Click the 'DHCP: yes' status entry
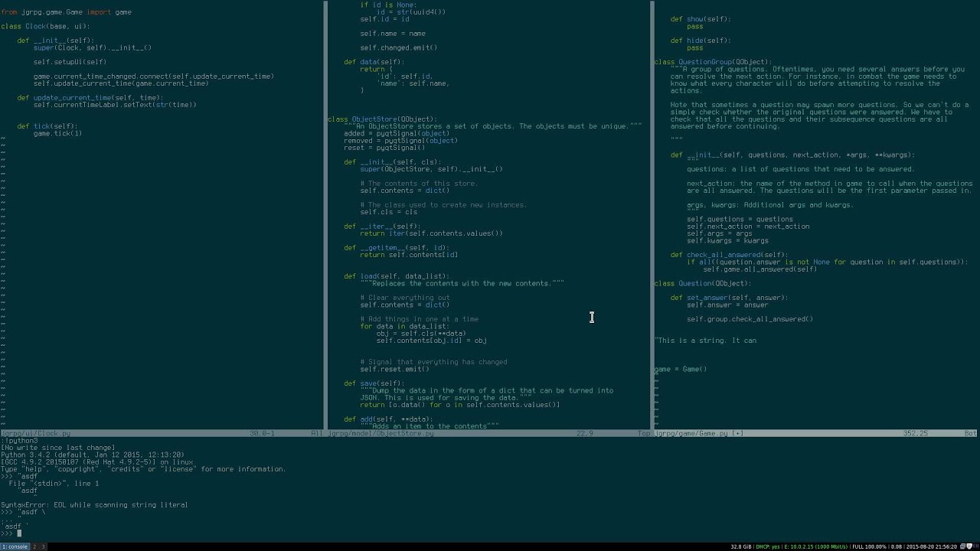The image size is (980, 551). (768, 546)
